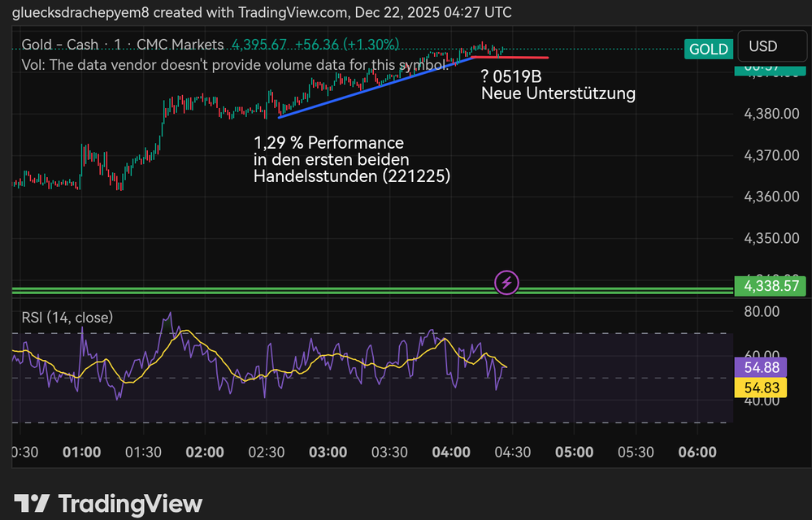Click the '1,29 % Performance' text note
This screenshot has height=520, width=812.
tap(328, 142)
